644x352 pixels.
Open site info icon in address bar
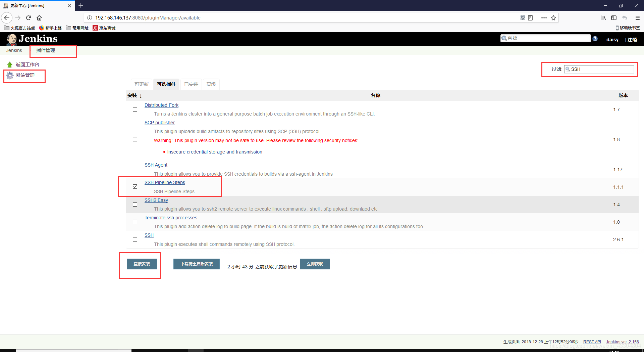[x=90, y=18]
